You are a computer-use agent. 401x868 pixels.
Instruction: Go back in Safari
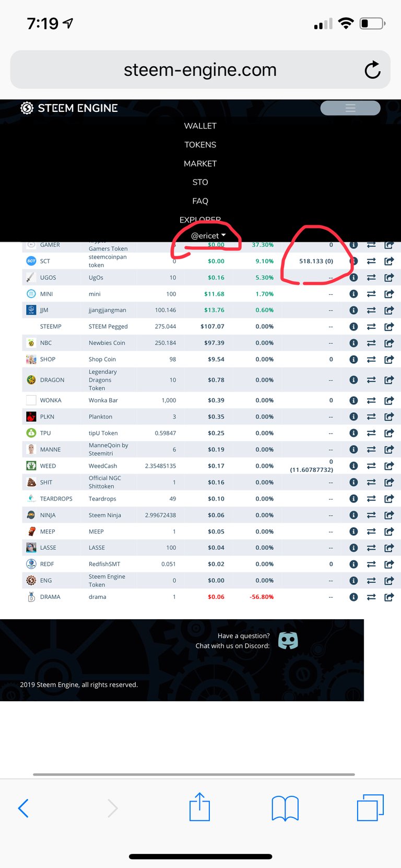pos(23,808)
